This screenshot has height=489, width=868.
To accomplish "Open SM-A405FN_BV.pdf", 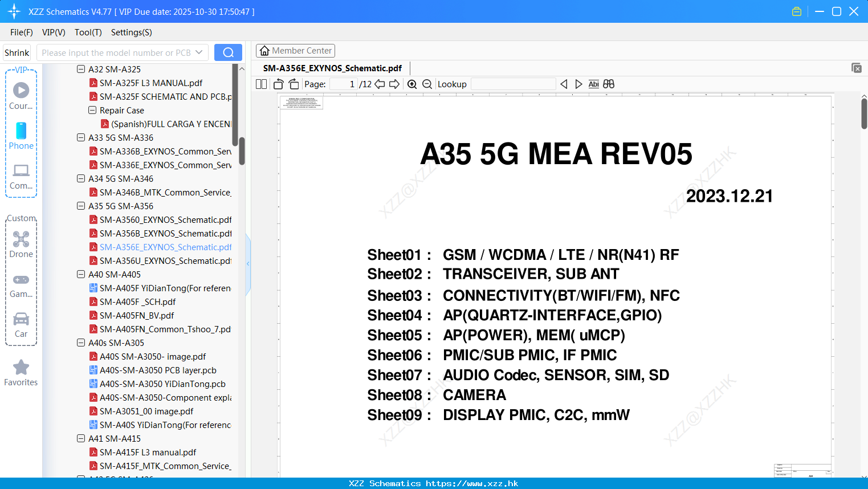I will (137, 315).
